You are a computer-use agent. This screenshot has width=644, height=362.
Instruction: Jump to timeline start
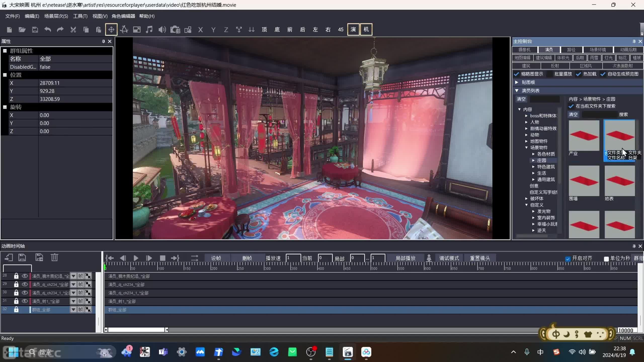(110, 258)
